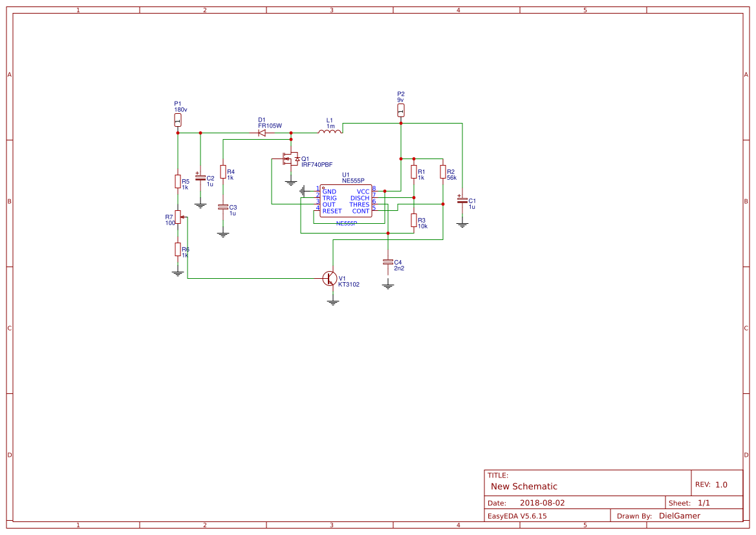The image size is (756, 535).
Task: Click the New Schematic title text
Action: pos(523,486)
